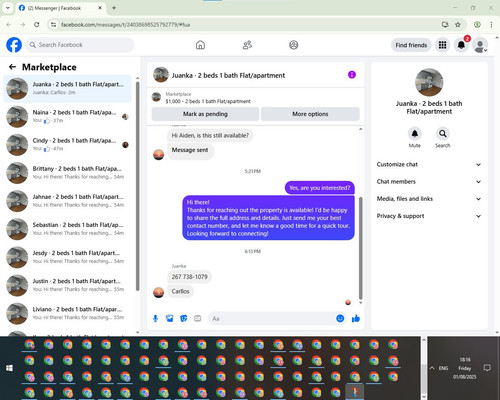Reload the page in Chrome
The width and height of the screenshot is (500, 400).
[x=37, y=24]
